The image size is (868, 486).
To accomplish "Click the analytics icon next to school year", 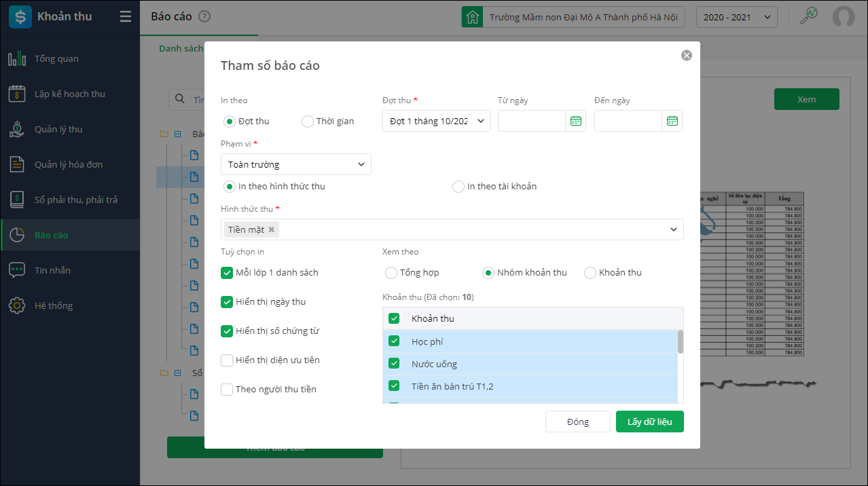I will coord(808,16).
